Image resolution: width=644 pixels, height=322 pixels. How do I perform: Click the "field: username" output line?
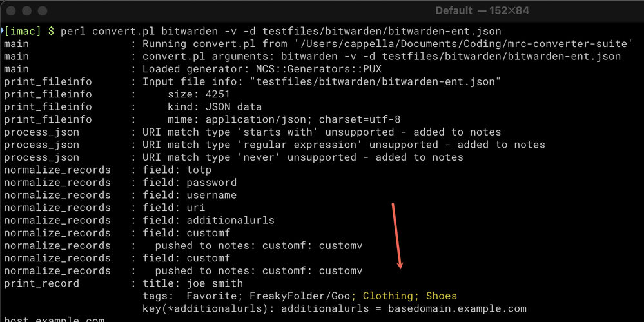[x=189, y=195]
